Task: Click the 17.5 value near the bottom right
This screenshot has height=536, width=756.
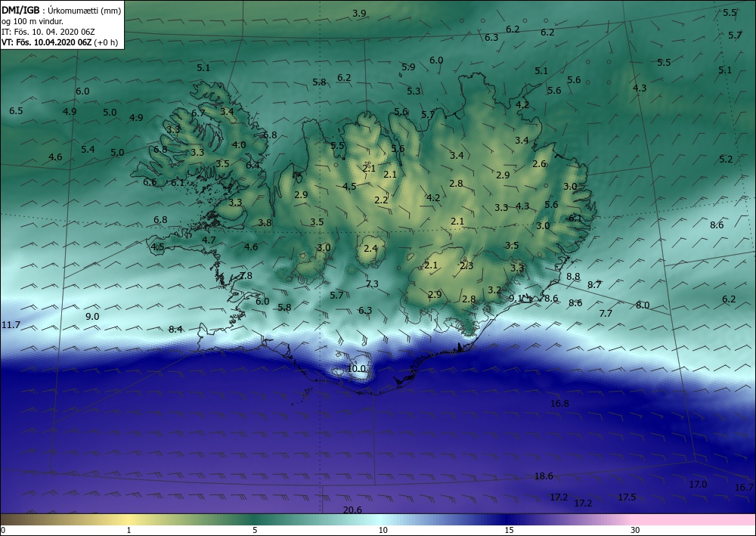Action: pyautogui.click(x=627, y=497)
